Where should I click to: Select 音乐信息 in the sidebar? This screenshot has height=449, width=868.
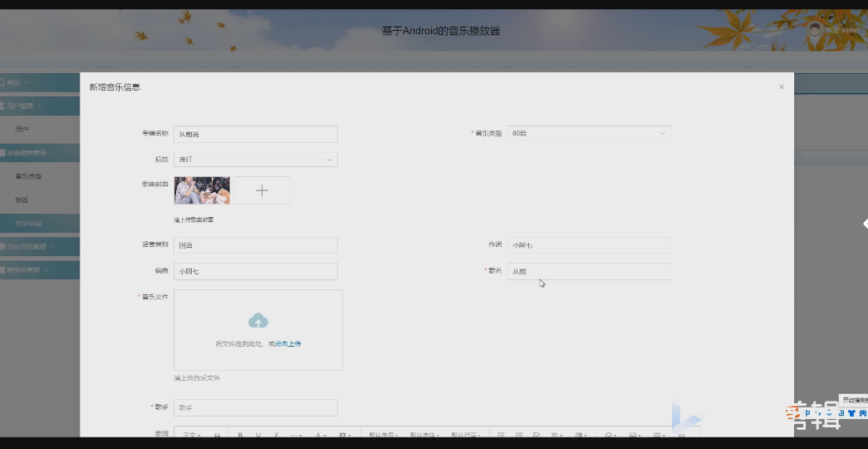coord(29,224)
